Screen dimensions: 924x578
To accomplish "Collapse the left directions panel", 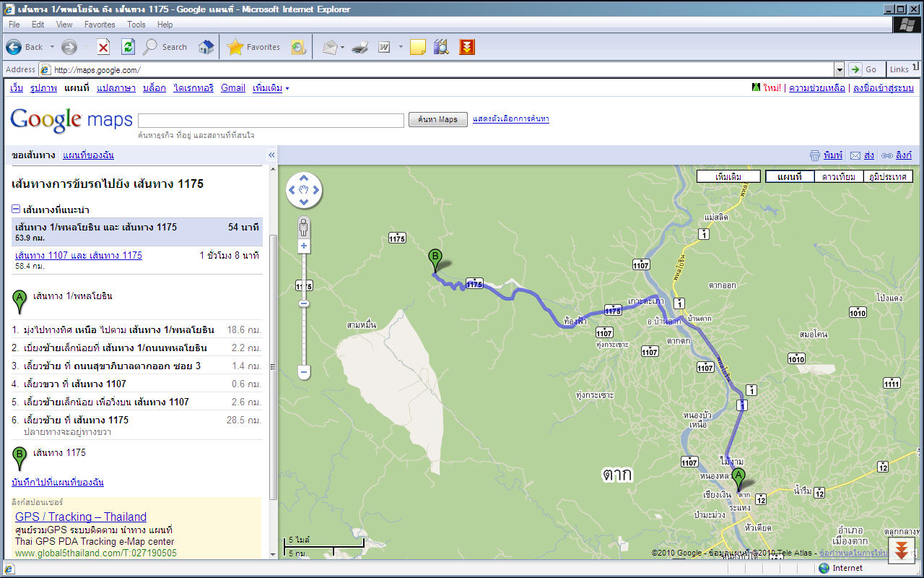I will point(271,155).
